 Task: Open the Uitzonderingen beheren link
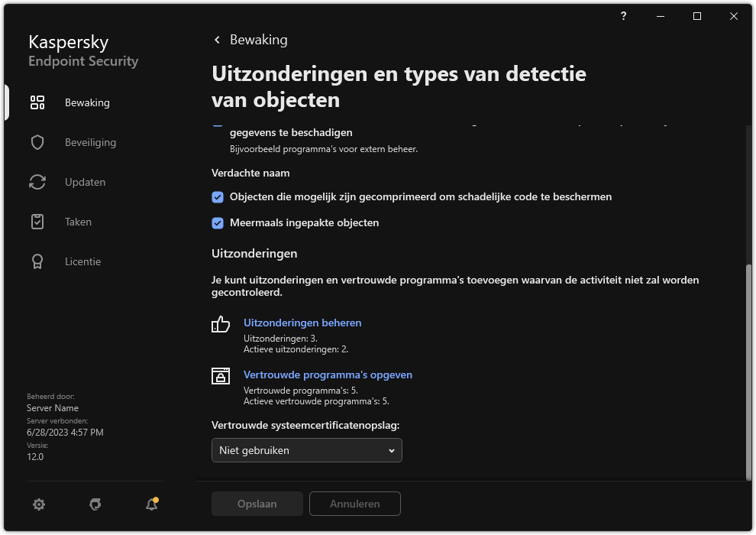tap(302, 323)
